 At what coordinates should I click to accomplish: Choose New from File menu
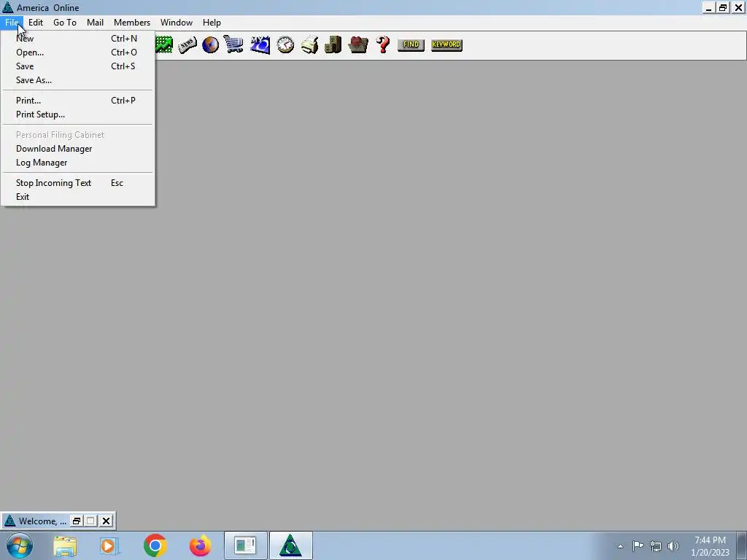pyautogui.click(x=77, y=39)
